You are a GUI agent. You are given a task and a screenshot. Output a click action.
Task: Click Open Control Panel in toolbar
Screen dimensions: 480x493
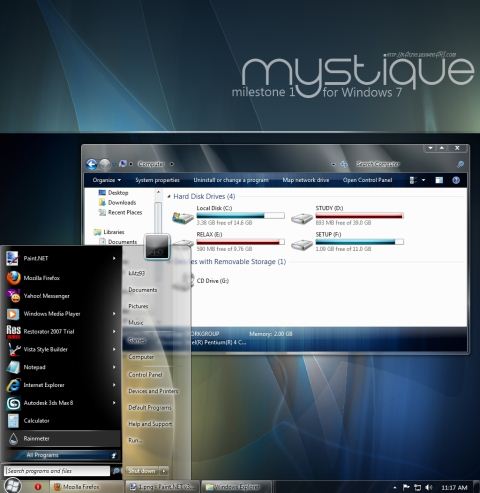(367, 180)
